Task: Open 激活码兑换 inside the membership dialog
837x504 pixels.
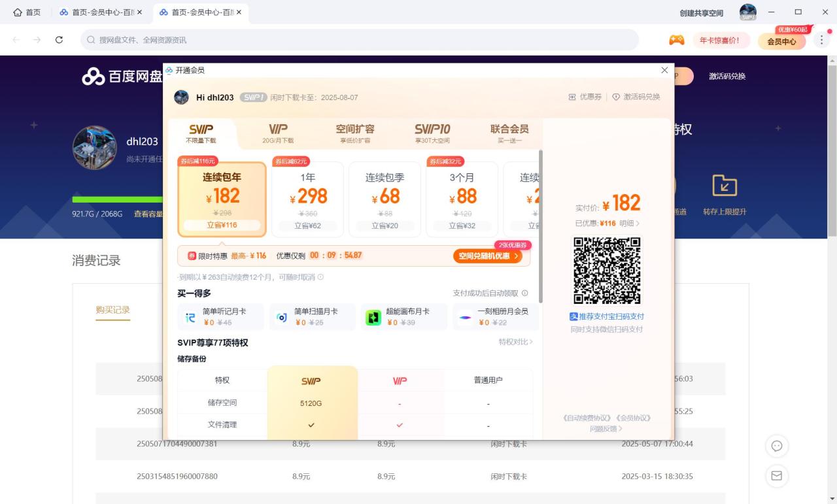Action: (x=636, y=97)
